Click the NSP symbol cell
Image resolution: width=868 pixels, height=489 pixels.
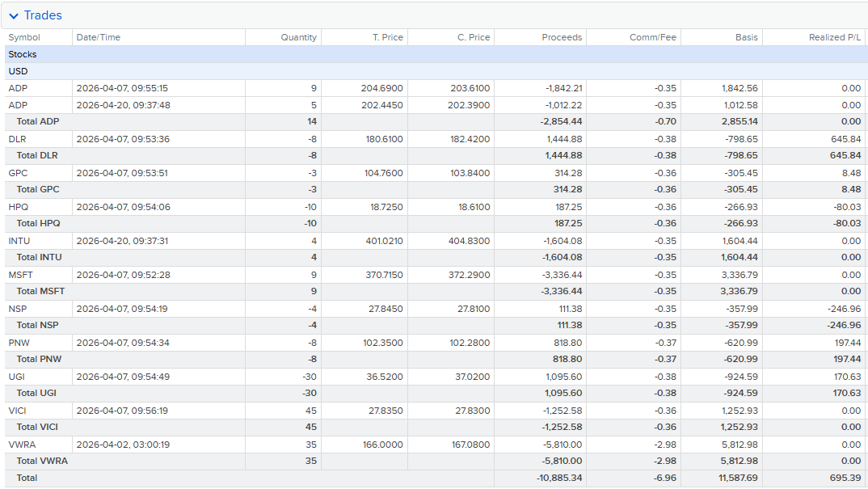pyautogui.click(x=18, y=309)
